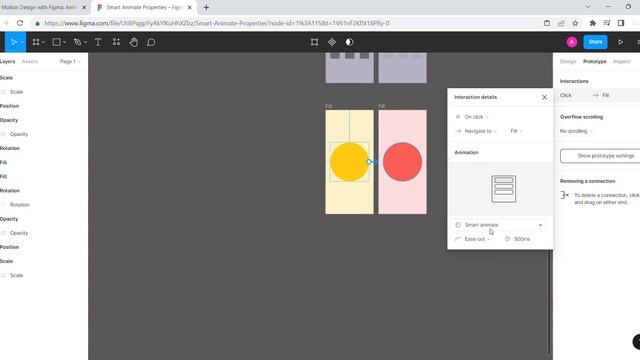
Task: Open browser extensions puzzle icon
Action: 593,23
